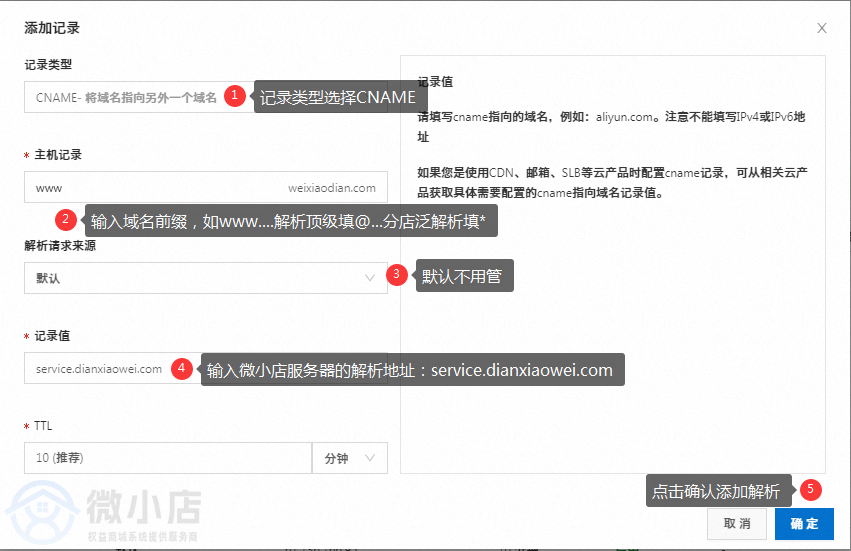Click the 主机记录 field label
This screenshot has width=851, height=551.
click(x=58, y=155)
